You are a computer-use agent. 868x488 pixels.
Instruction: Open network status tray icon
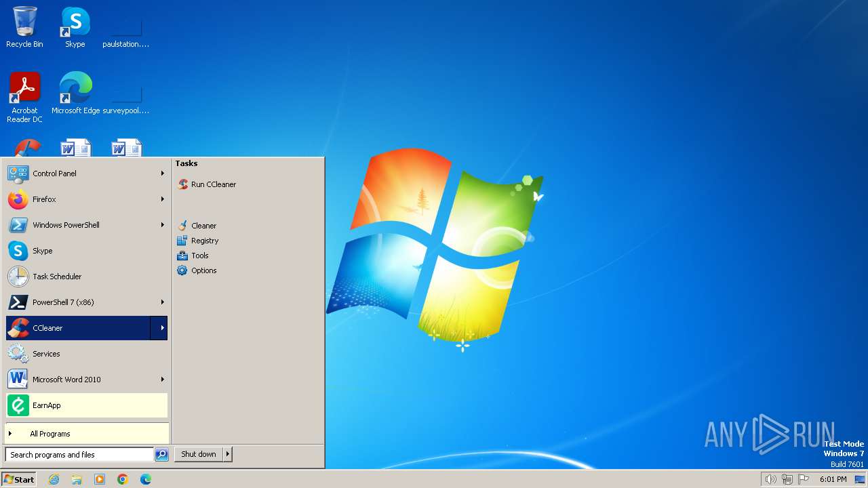click(x=787, y=479)
